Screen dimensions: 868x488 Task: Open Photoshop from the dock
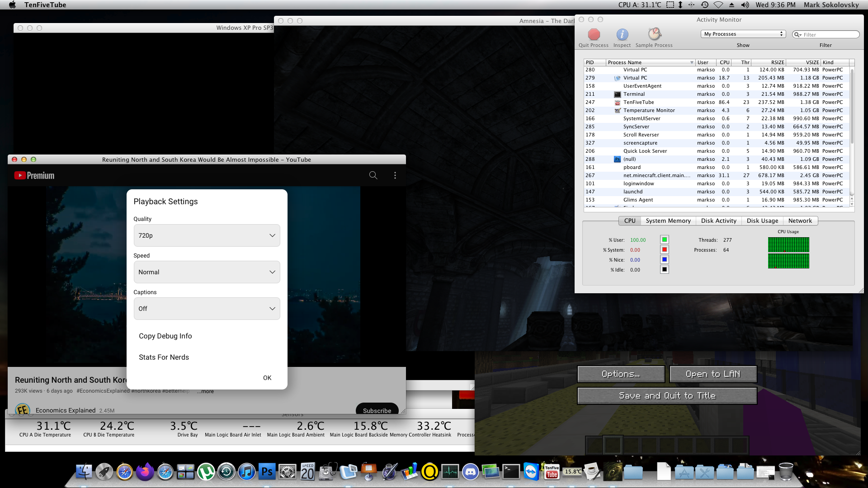pos(267,472)
